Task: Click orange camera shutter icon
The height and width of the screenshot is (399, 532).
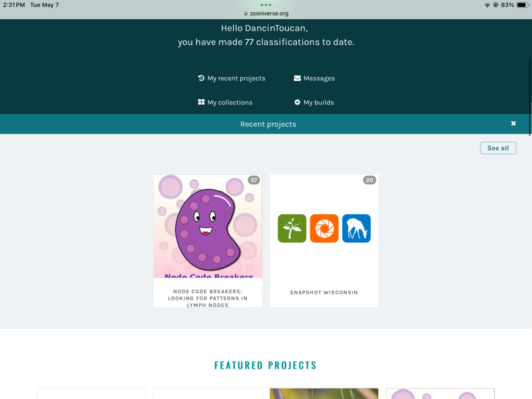Action: [324, 228]
